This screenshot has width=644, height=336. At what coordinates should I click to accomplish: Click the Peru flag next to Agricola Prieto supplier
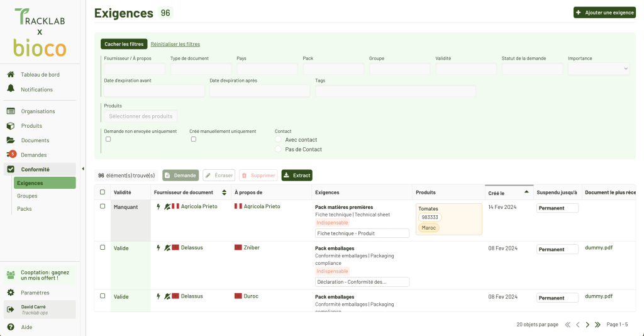[x=175, y=206]
